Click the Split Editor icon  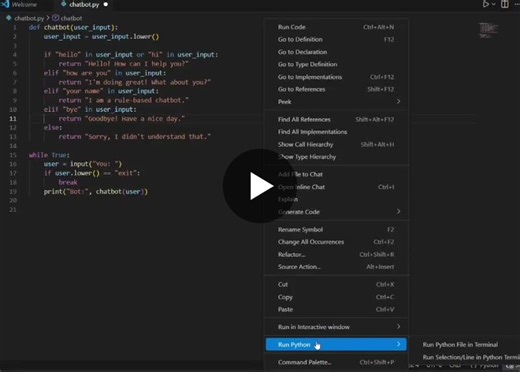click(x=505, y=4)
